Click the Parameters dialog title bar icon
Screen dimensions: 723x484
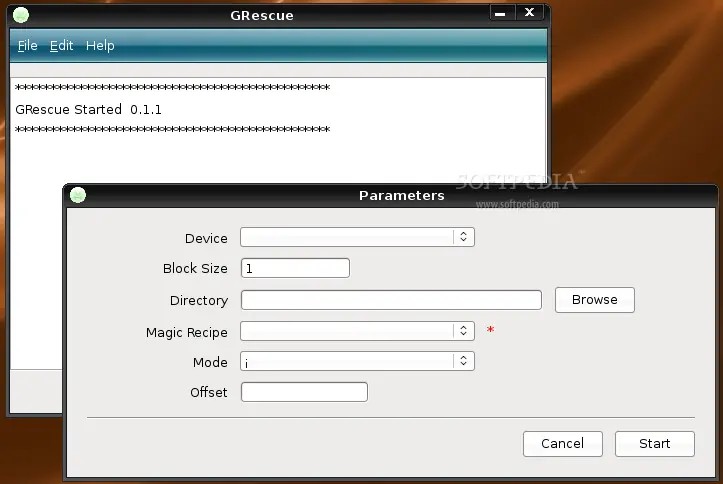[78, 195]
